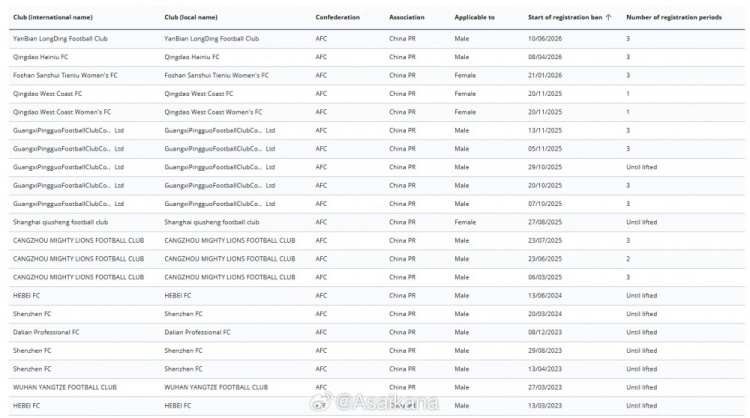Click the date 27/03/2023
This screenshot has height=418, width=750.
(x=545, y=387)
